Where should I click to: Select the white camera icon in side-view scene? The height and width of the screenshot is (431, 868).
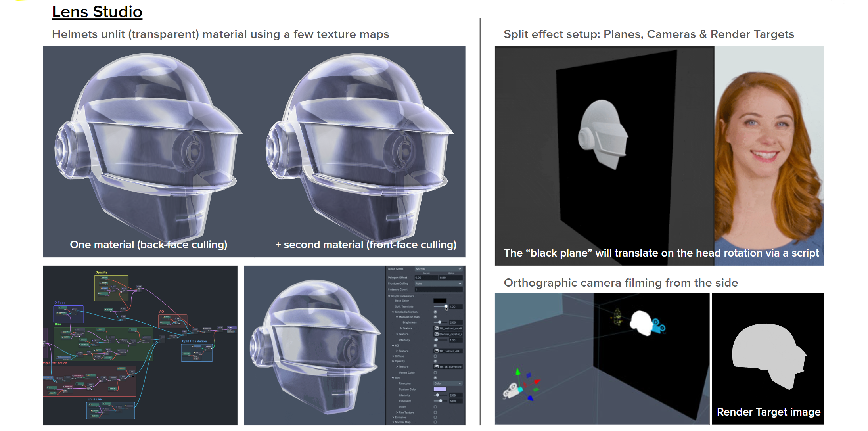(512, 391)
